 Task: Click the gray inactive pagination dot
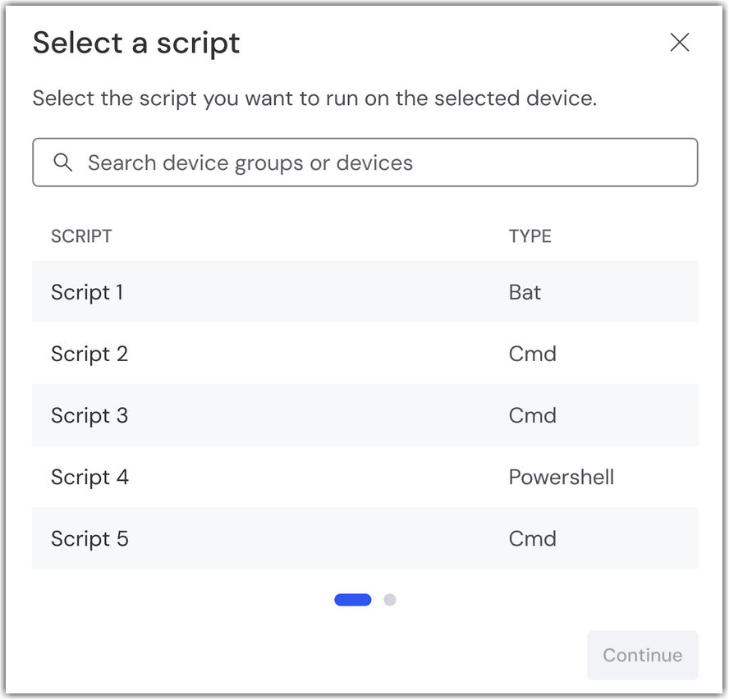tap(390, 600)
